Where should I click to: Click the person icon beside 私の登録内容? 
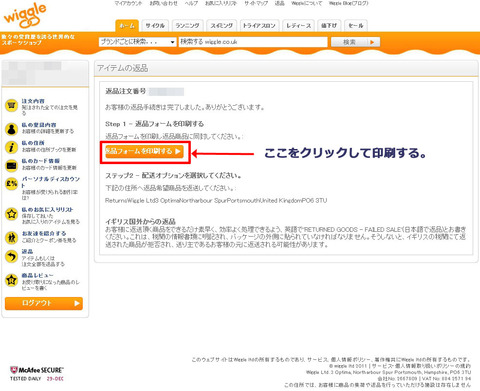(11, 129)
